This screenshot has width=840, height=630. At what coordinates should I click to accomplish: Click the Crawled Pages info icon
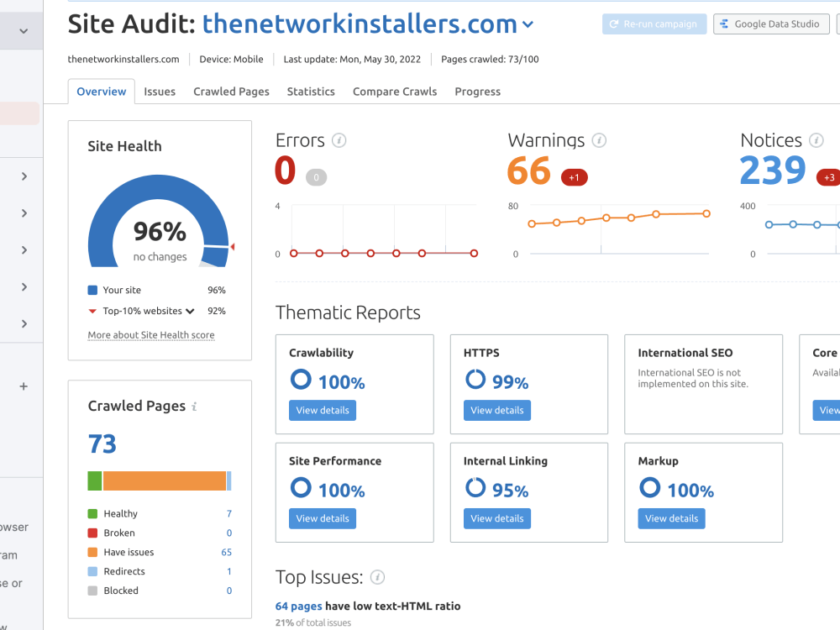coord(195,407)
